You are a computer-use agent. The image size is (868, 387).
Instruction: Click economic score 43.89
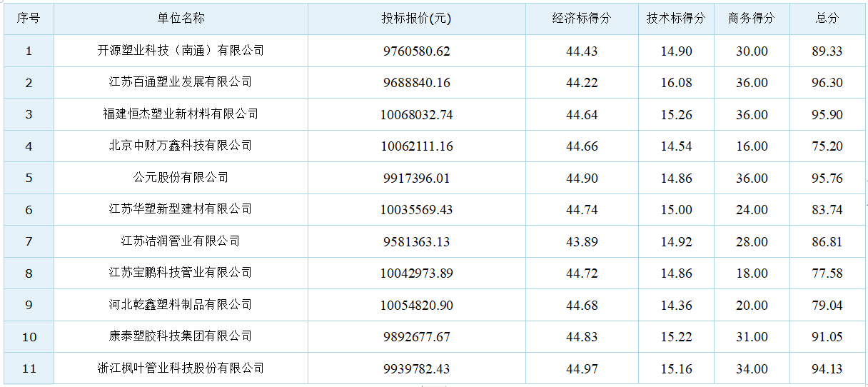pos(582,242)
